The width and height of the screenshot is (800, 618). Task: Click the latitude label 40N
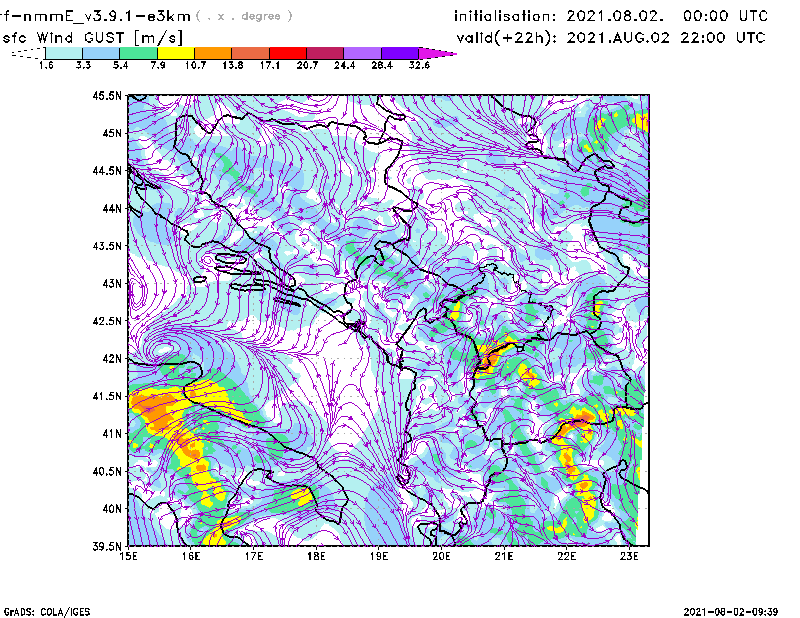(112, 509)
